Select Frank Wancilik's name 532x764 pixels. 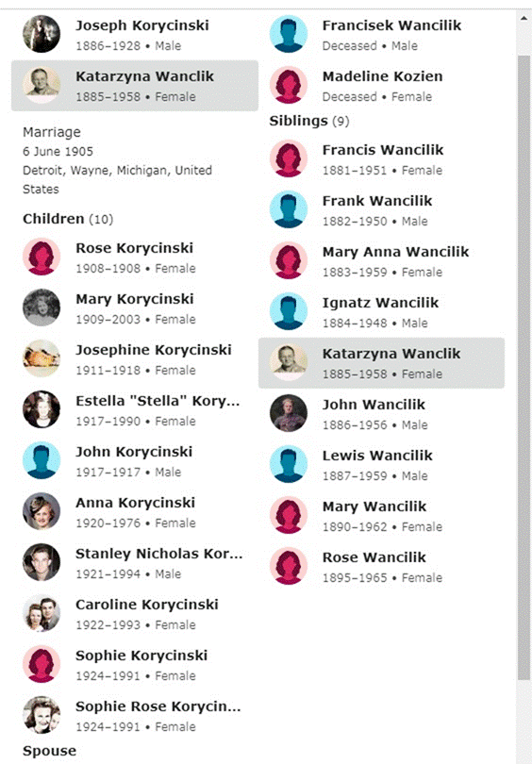(x=377, y=201)
